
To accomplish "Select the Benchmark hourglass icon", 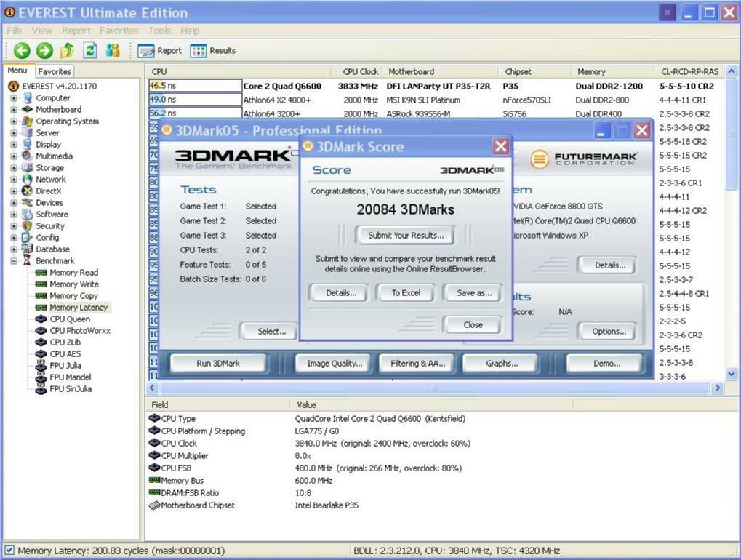I will coord(28,261).
